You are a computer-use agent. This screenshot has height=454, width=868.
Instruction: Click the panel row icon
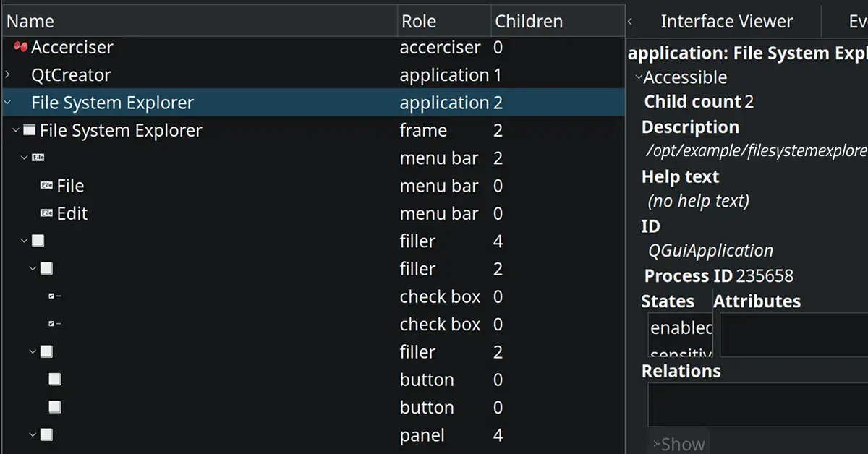tap(46, 435)
